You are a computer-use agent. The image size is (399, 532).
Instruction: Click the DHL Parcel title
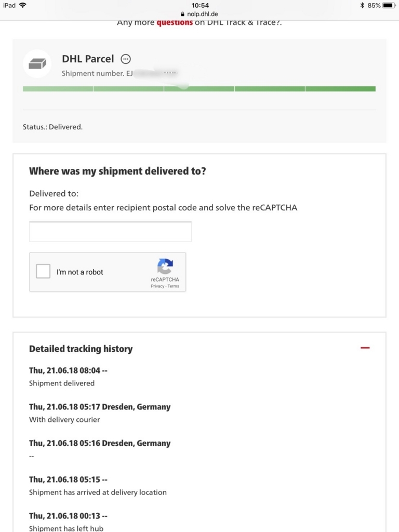pos(88,59)
